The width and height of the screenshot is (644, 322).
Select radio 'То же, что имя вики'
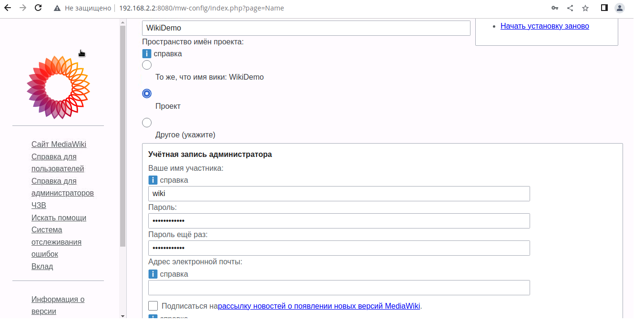[147, 65]
